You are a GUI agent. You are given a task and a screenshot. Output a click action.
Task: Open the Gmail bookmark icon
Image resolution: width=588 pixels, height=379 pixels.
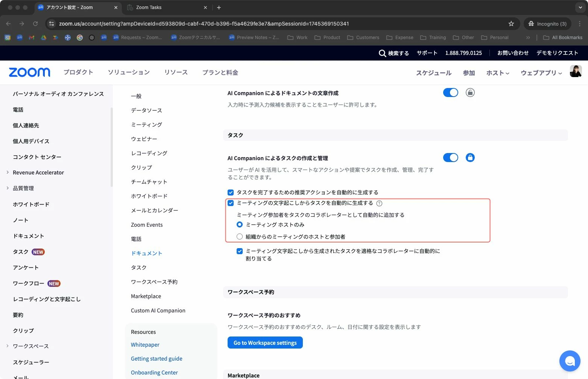pyautogui.click(x=32, y=38)
